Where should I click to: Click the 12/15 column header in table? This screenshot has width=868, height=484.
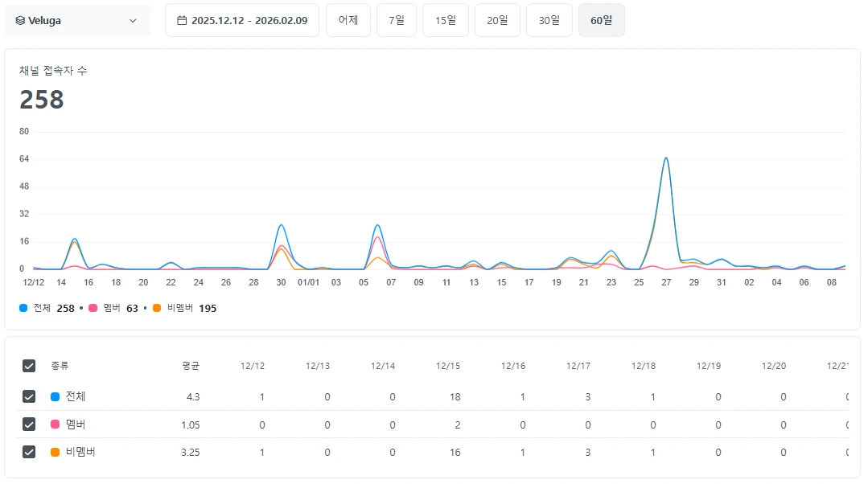point(447,366)
